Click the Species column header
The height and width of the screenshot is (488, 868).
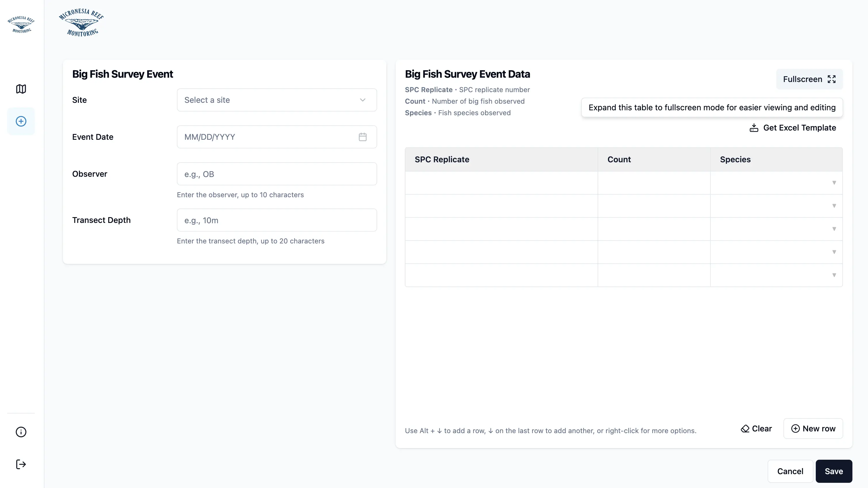(x=776, y=159)
